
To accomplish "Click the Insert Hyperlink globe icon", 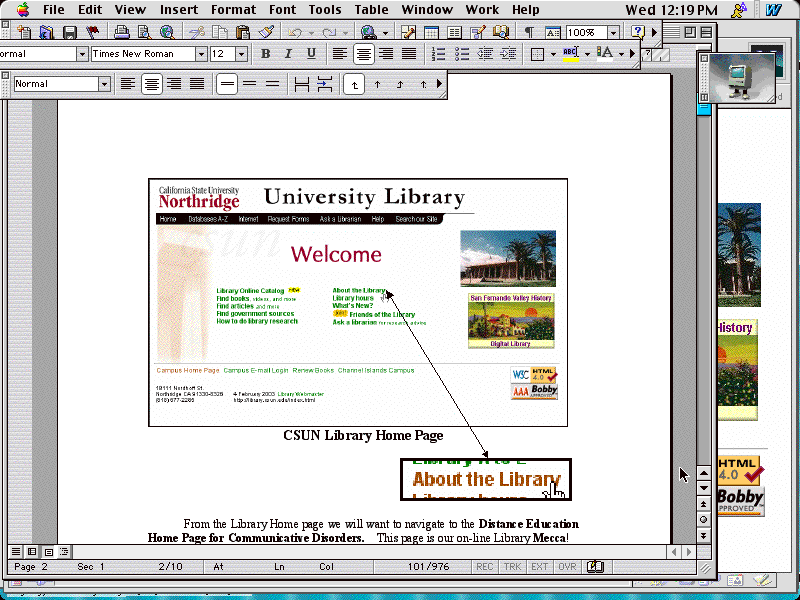I will click(x=368, y=32).
